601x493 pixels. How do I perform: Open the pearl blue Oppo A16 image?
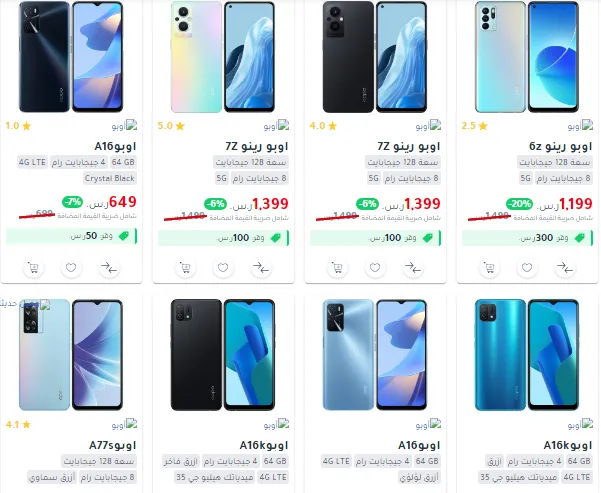click(x=375, y=355)
